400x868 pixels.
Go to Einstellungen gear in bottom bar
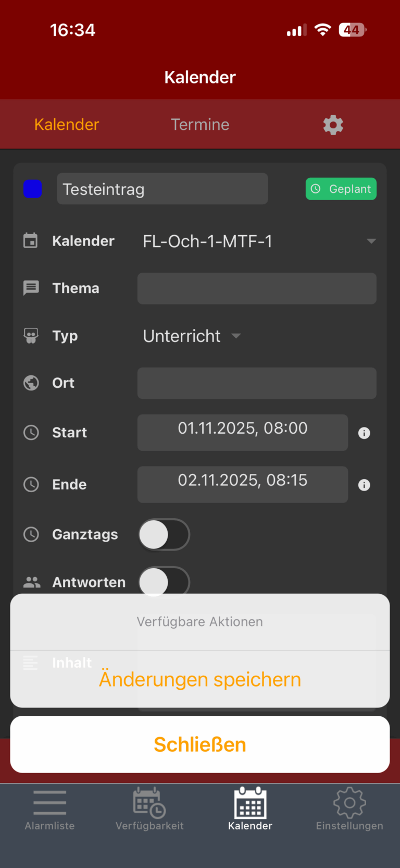pyautogui.click(x=349, y=803)
